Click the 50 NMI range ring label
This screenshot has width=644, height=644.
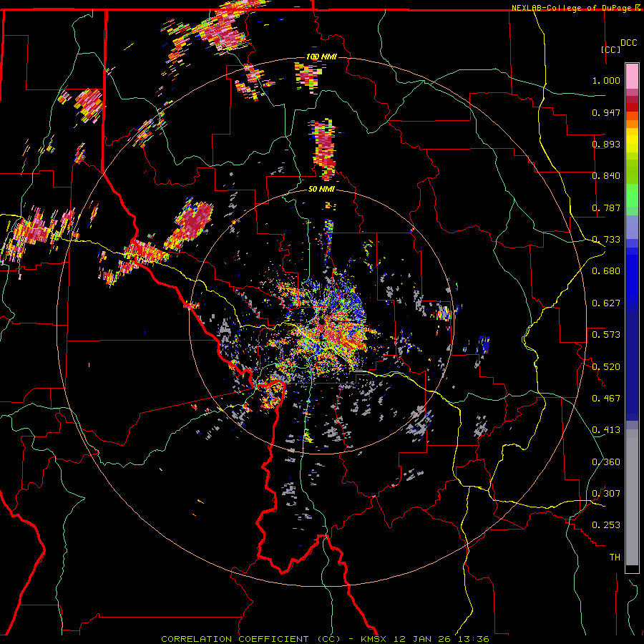point(321,189)
